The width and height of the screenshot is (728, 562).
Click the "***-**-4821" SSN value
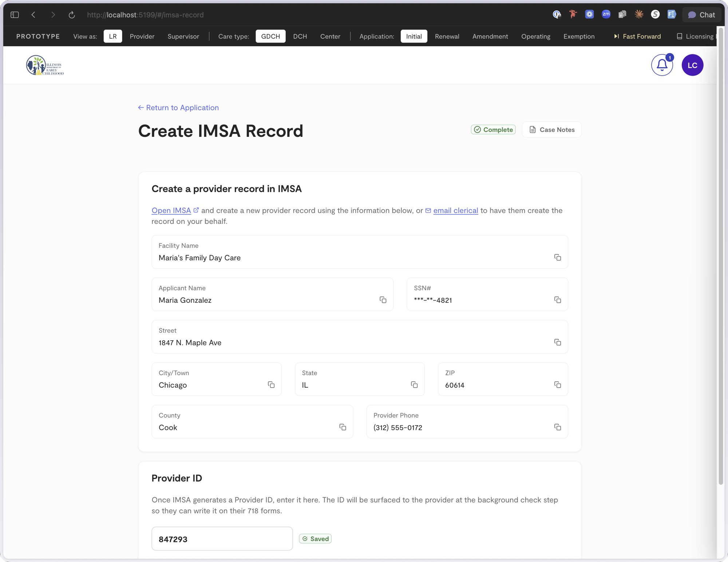433,300
